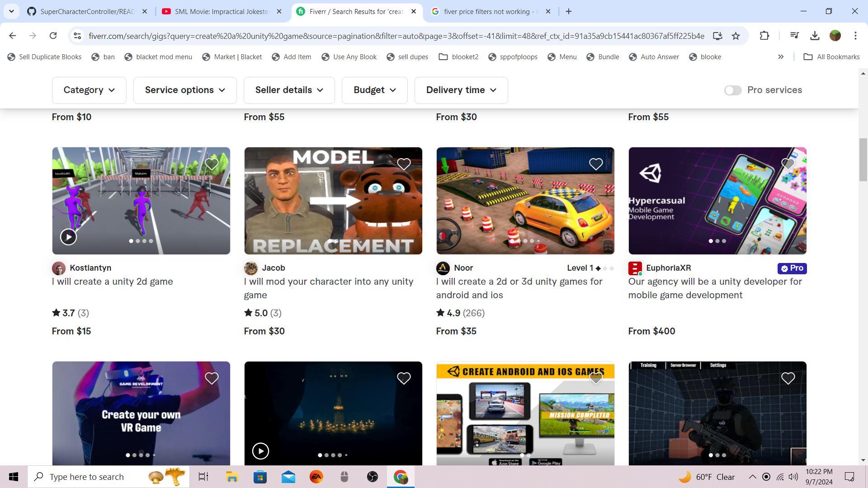Play the Kostiantyn gig video preview
Screen dimensions: 868x488
[x=68, y=237]
